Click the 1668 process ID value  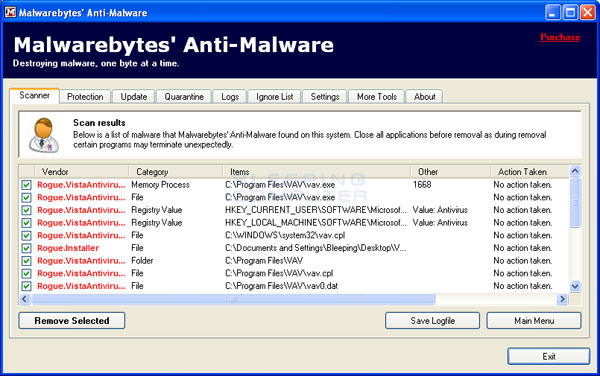pyautogui.click(x=422, y=185)
